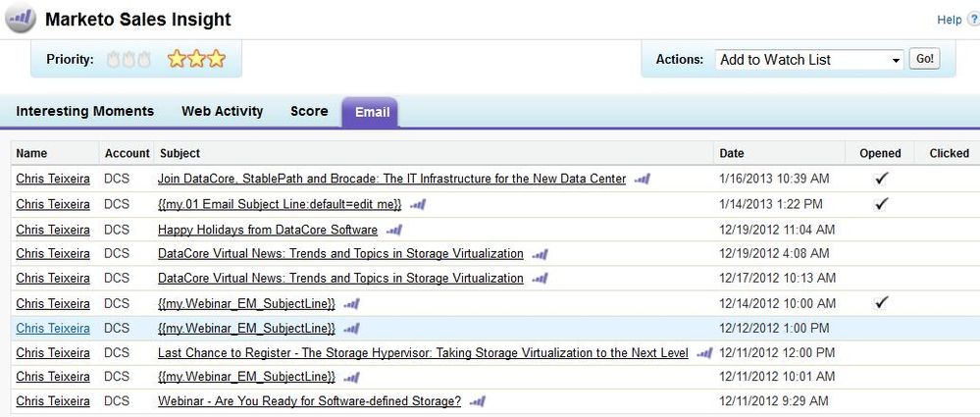
Task: Switch to the Interesting Moments tab
Action: coord(84,111)
